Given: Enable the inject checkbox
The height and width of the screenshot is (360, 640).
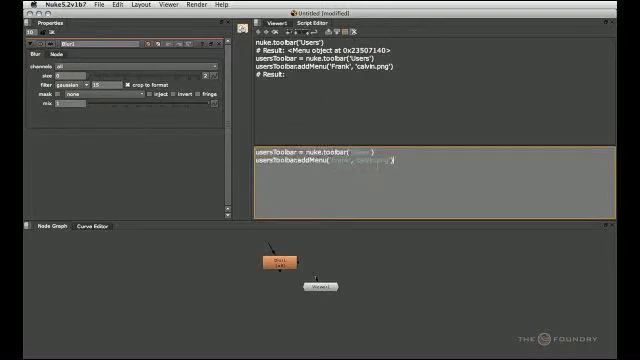Looking at the screenshot, I should pos(149,94).
